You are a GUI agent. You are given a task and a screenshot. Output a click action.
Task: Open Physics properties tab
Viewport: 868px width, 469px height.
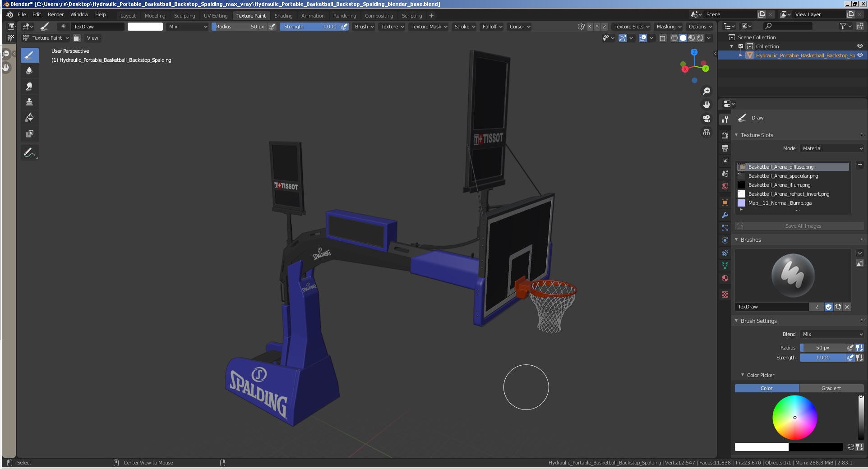[x=725, y=240]
